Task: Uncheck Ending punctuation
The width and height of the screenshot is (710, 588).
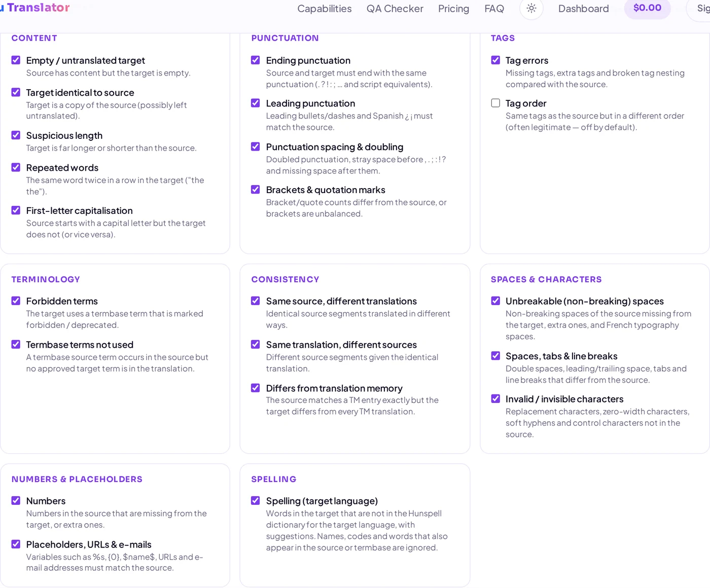Action: [x=256, y=60]
